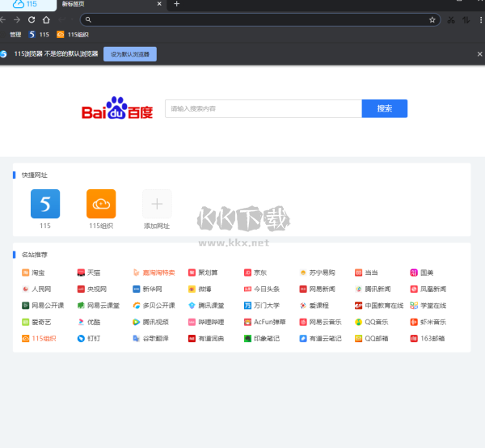Click the 115 shortcut tile icon
485x448 pixels.
tap(45, 204)
